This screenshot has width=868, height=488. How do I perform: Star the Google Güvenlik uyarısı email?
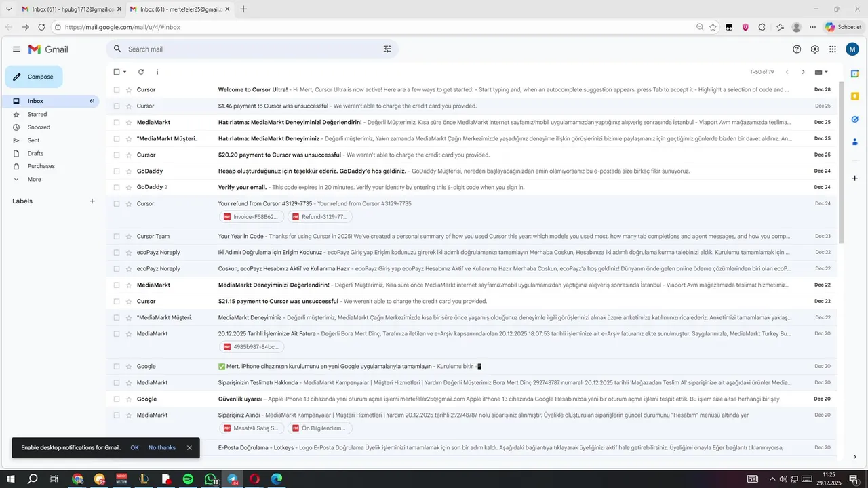[129, 399]
